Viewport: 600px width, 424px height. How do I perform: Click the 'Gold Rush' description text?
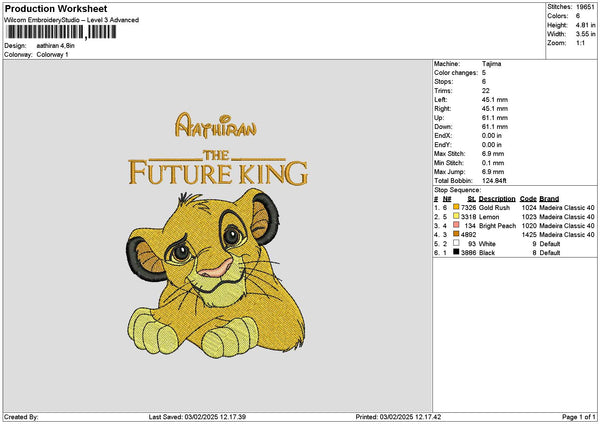(494, 207)
